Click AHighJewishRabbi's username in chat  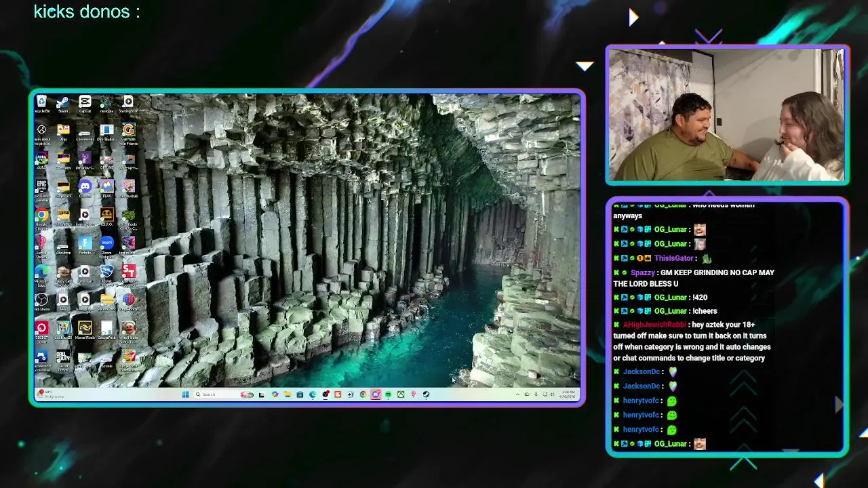[654, 325]
